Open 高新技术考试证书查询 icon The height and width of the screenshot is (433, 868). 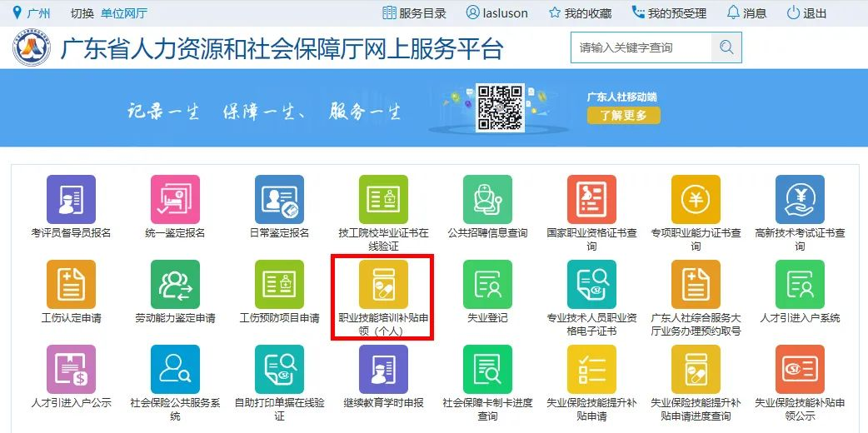click(800, 199)
